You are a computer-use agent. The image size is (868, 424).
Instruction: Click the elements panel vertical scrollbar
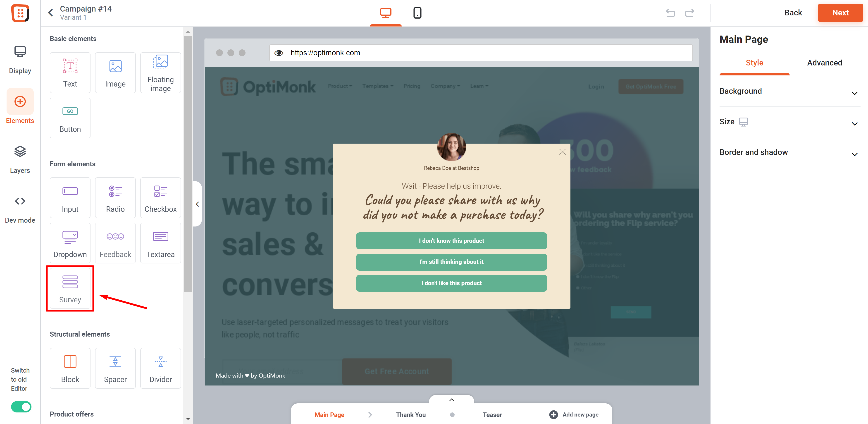(188, 163)
